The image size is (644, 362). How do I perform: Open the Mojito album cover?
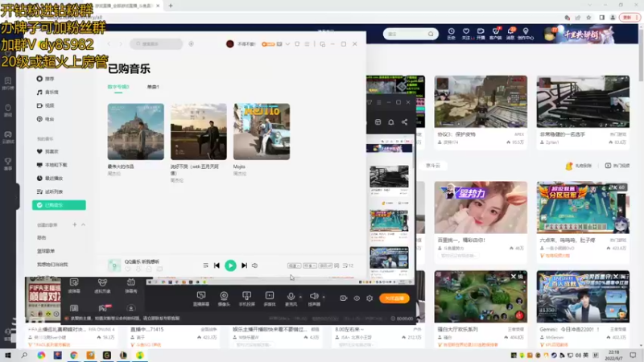pos(262,131)
